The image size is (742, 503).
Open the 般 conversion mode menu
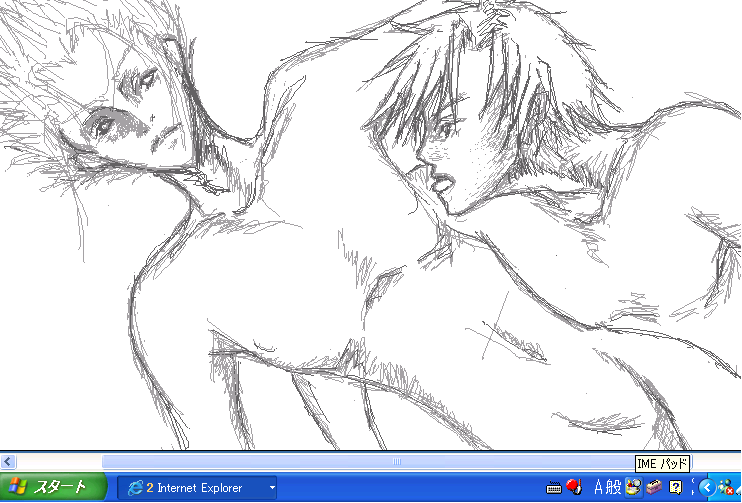614,488
